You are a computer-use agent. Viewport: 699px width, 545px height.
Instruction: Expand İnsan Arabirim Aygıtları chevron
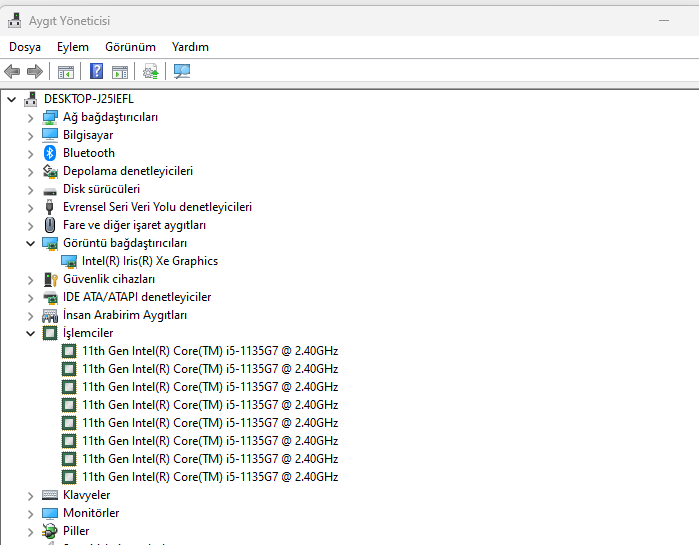[x=30, y=316]
